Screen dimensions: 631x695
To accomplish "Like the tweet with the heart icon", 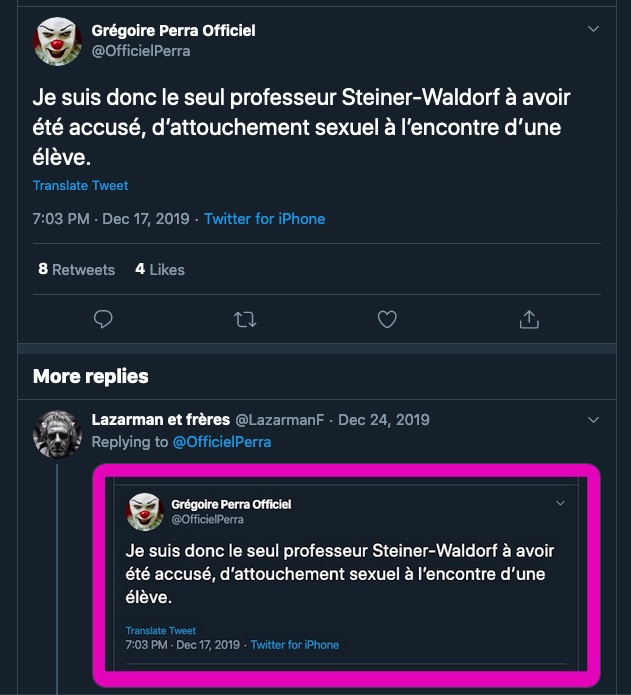I will (387, 319).
